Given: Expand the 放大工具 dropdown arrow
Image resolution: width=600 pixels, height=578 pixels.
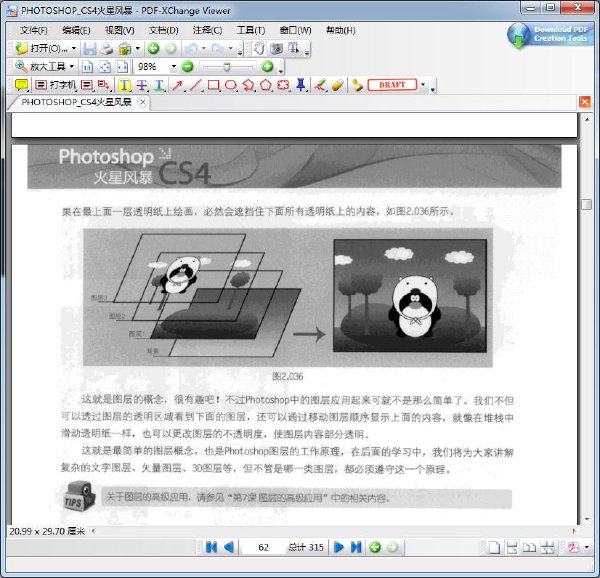Looking at the screenshot, I should pos(72,67).
